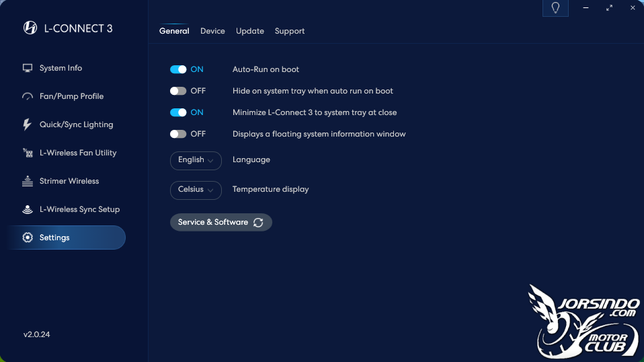Viewport: 644px width, 362px height.
Task: Open the English language dropdown
Action: pos(196,161)
